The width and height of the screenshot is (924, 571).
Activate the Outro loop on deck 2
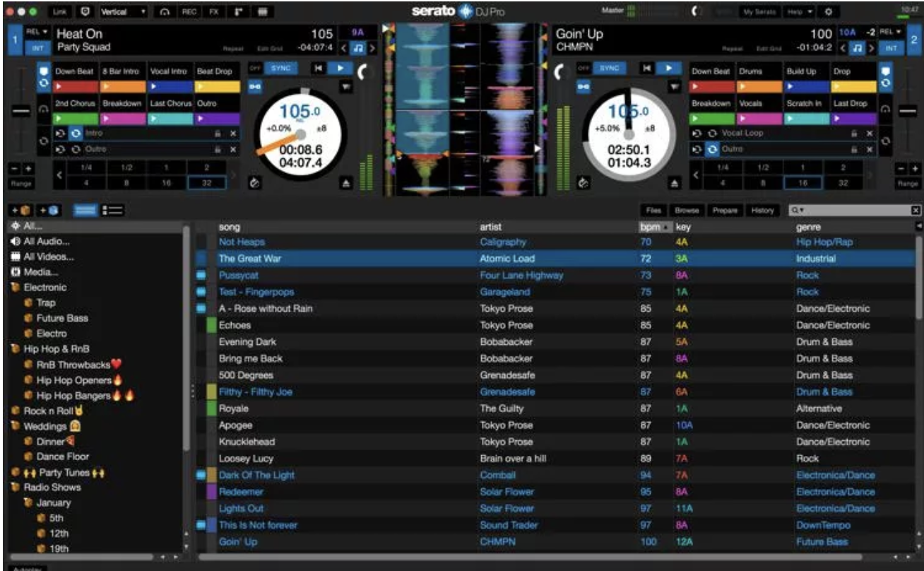[713, 149]
